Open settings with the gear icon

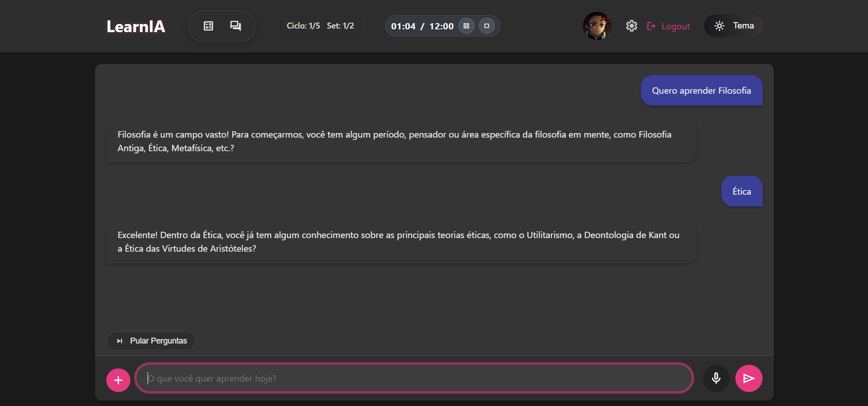631,26
